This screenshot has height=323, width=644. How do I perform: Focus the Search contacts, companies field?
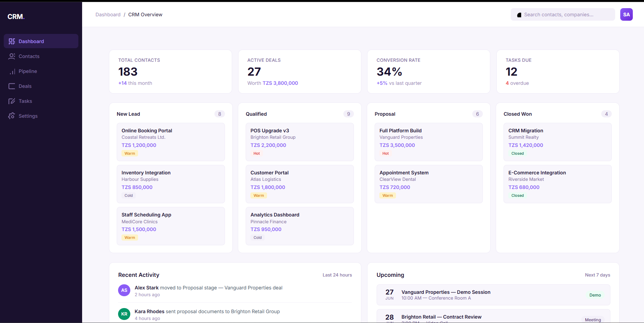pyautogui.click(x=563, y=15)
